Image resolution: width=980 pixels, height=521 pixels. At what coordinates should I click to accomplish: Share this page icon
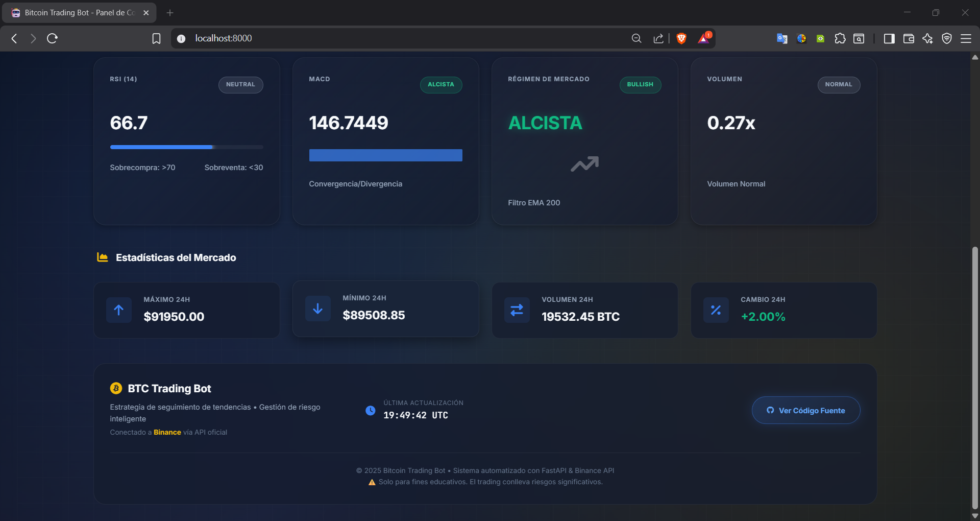658,38
